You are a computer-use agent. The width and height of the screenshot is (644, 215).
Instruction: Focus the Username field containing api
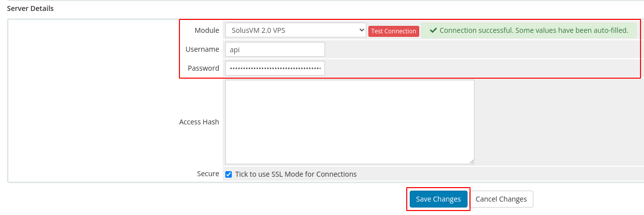[275, 49]
